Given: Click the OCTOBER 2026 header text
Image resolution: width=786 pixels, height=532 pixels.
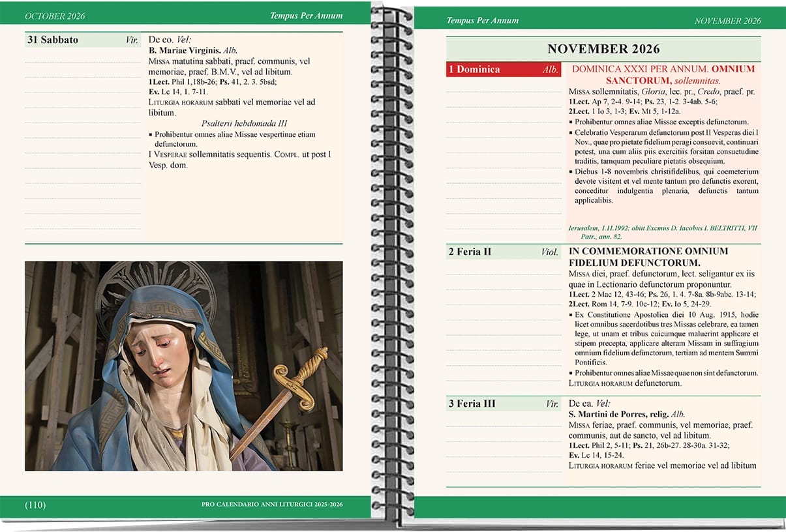Looking at the screenshot, I should point(55,16).
